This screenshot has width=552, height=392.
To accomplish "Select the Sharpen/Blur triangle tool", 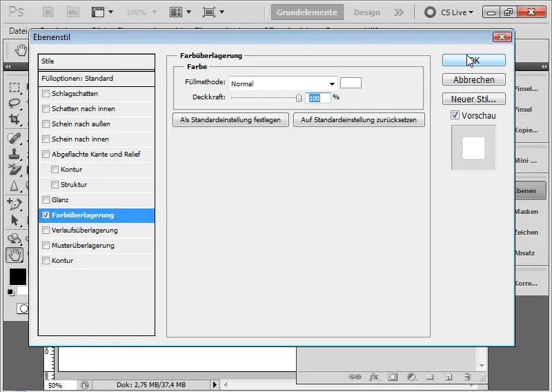I will [x=14, y=186].
